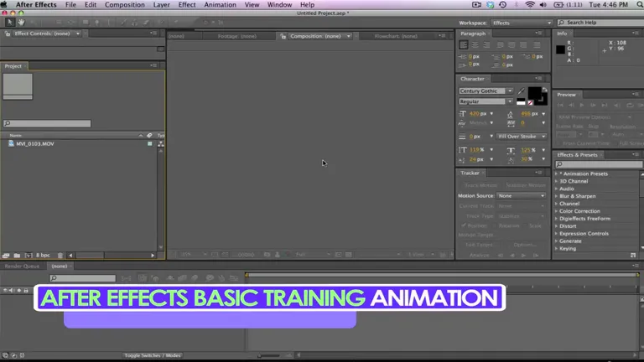Click the 8 bpc color depth toggle
The image size is (644, 362).
click(43, 256)
